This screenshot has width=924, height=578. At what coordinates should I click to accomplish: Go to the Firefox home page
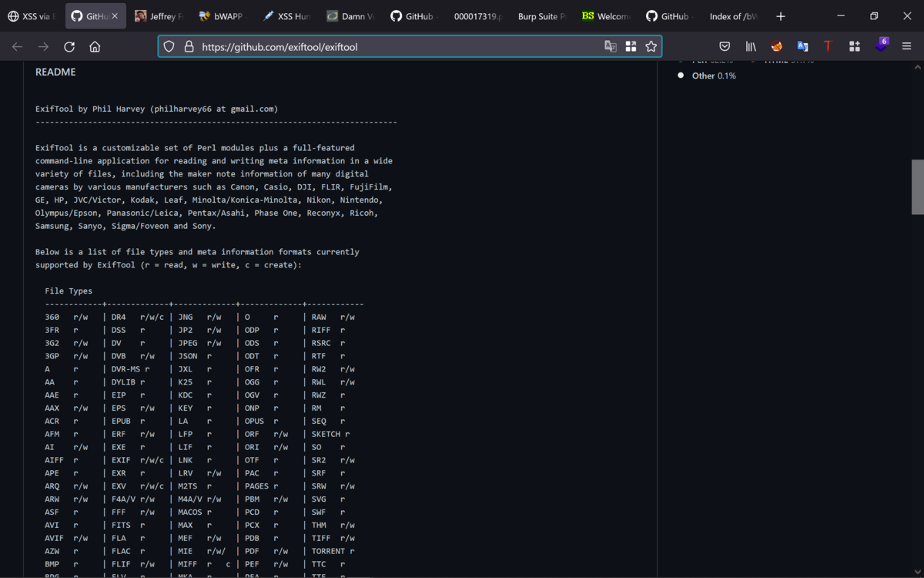(95, 46)
